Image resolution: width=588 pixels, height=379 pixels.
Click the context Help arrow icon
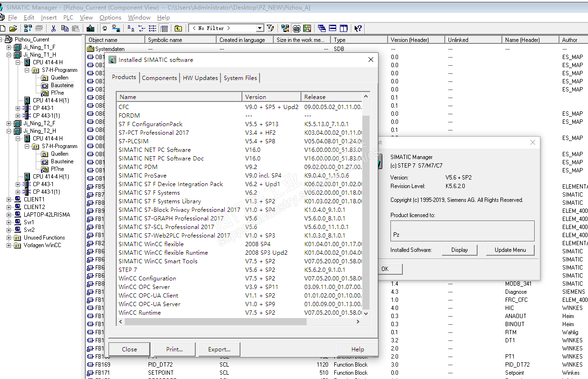pos(358,28)
